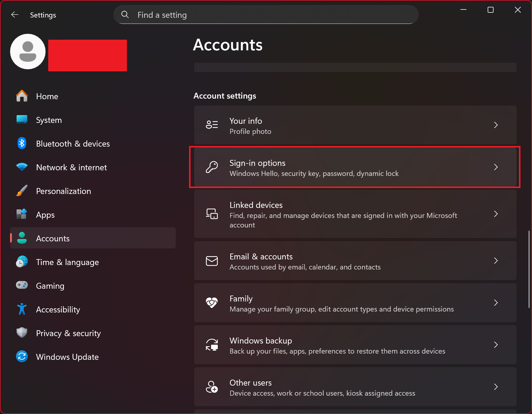
Task: Expand the Family settings chevron
Action: click(496, 303)
